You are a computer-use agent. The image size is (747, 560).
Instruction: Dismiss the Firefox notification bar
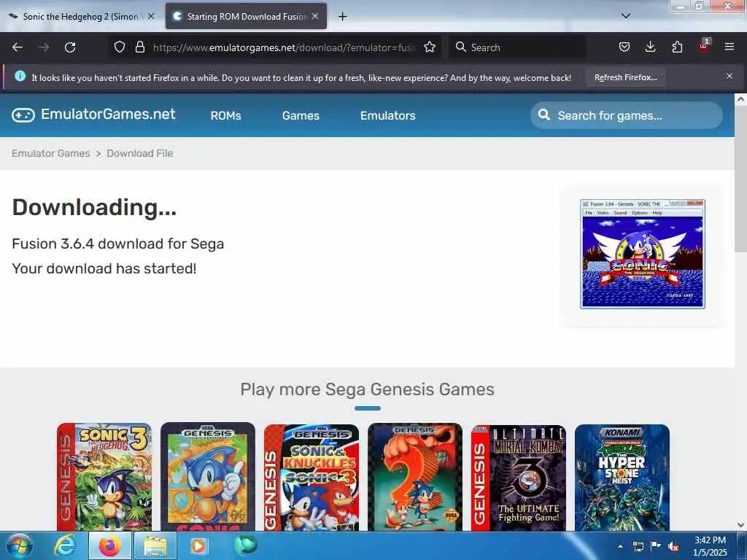tap(729, 76)
